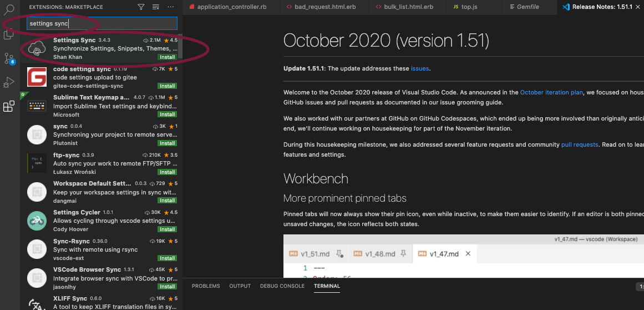The width and height of the screenshot is (644, 310).
Task: Clear extensions search results icon
Action: [x=156, y=7]
